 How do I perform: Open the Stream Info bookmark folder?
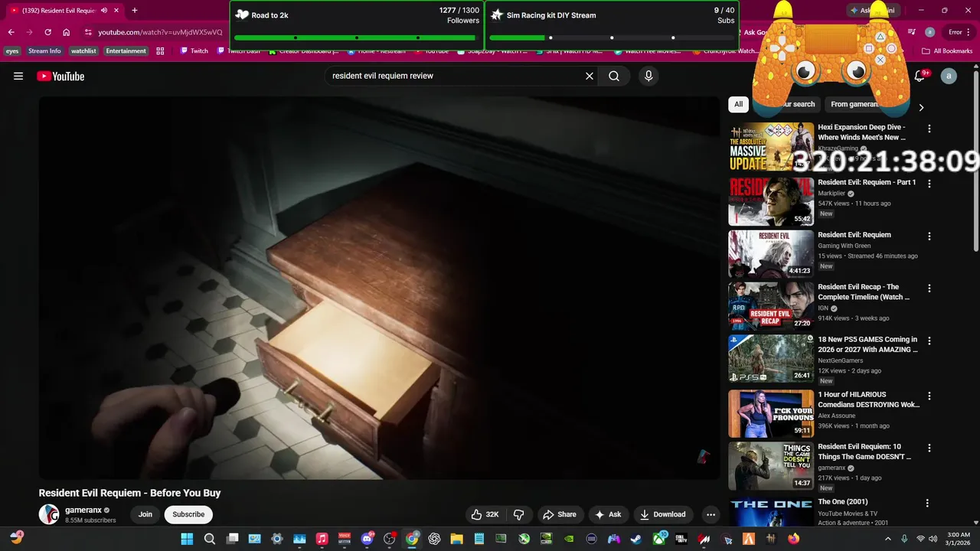44,51
